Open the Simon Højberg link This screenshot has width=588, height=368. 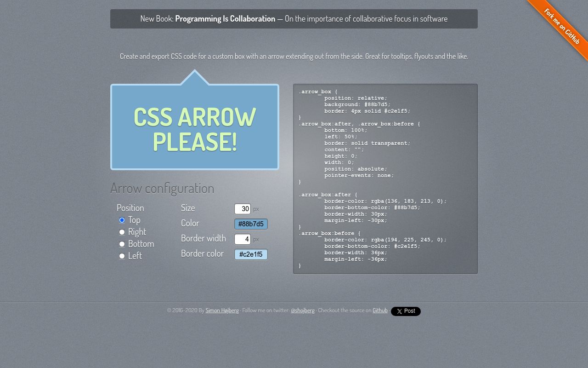[222, 310]
